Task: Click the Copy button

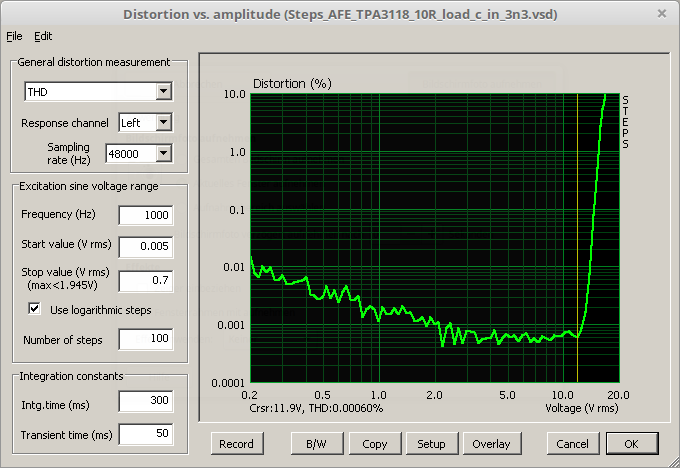Action: [375, 443]
